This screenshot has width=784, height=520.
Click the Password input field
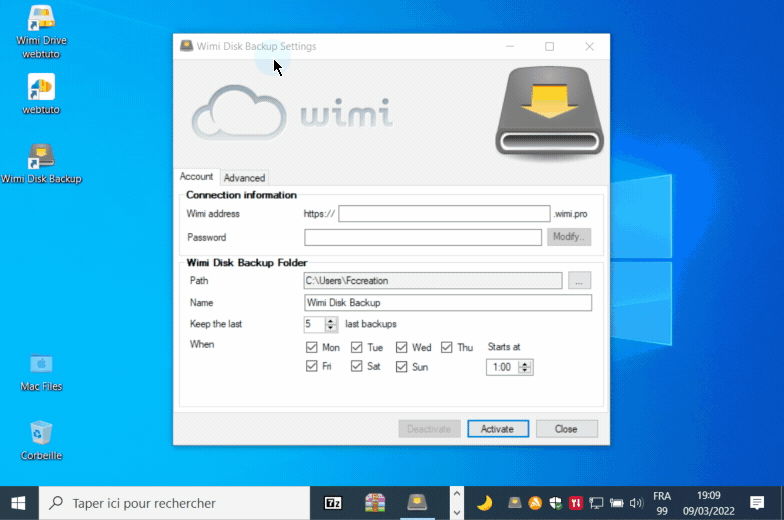423,238
